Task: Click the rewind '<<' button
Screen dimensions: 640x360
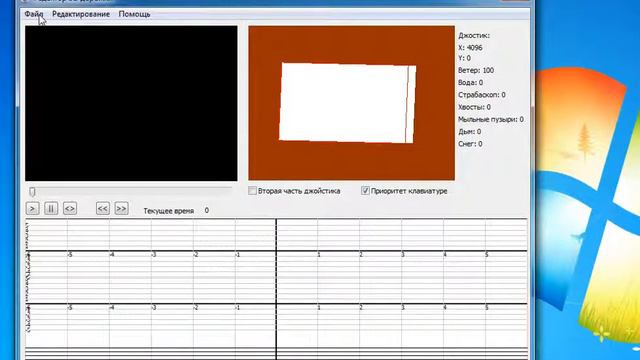Action: coord(102,209)
